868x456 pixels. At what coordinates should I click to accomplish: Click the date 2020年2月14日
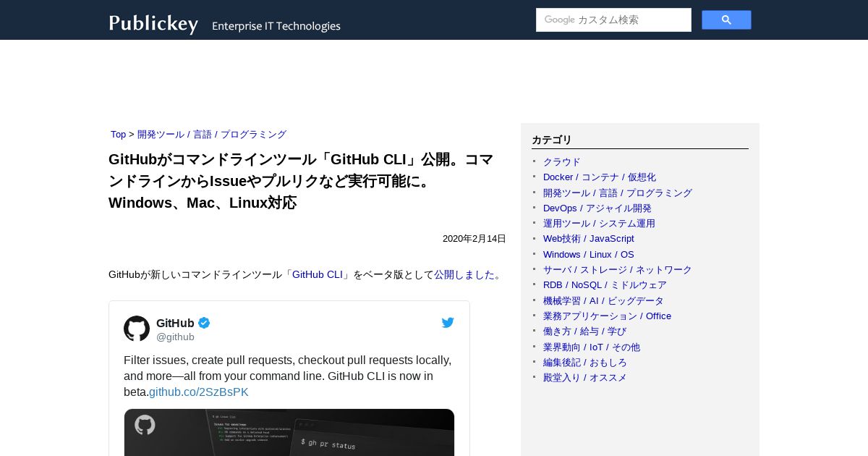(475, 239)
